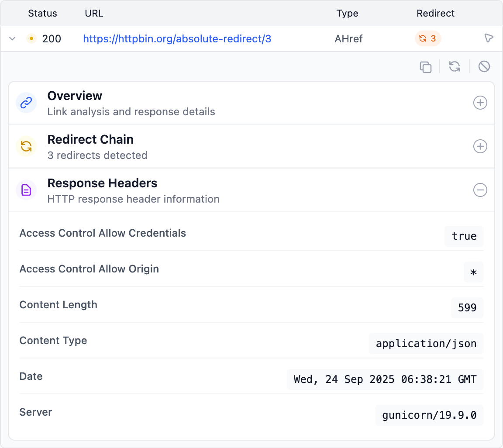This screenshot has width=503, height=448.
Task: Click the Server header label
Action: (x=36, y=412)
